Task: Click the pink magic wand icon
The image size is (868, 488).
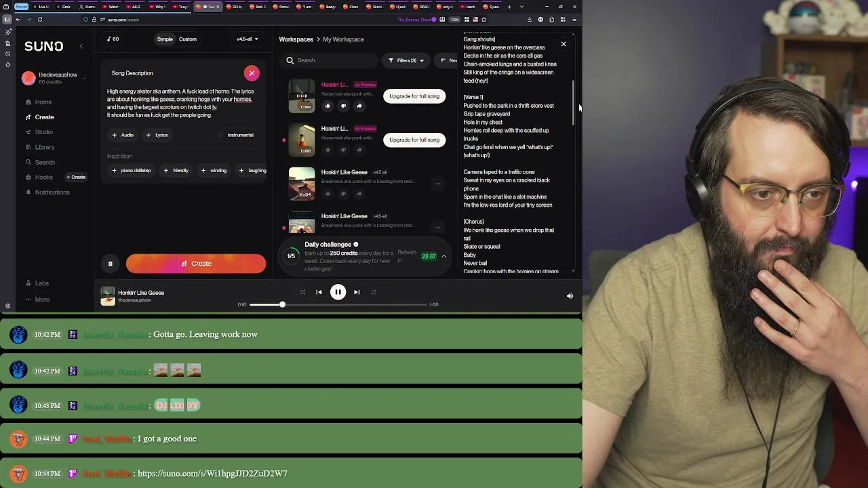Action: pyautogui.click(x=252, y=73)
